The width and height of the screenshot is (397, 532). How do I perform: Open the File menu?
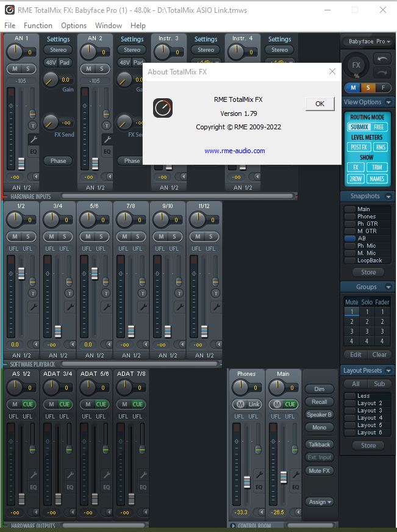point(10,26)
